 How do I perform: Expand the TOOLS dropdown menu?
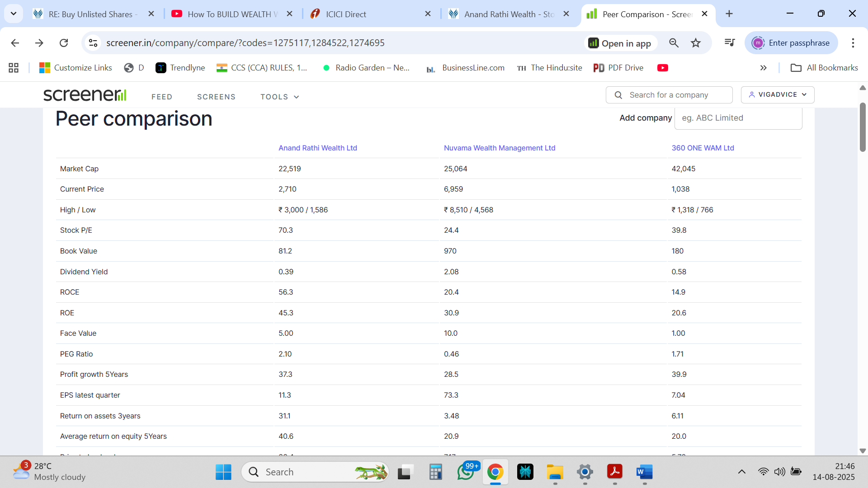tap(280, 97)
